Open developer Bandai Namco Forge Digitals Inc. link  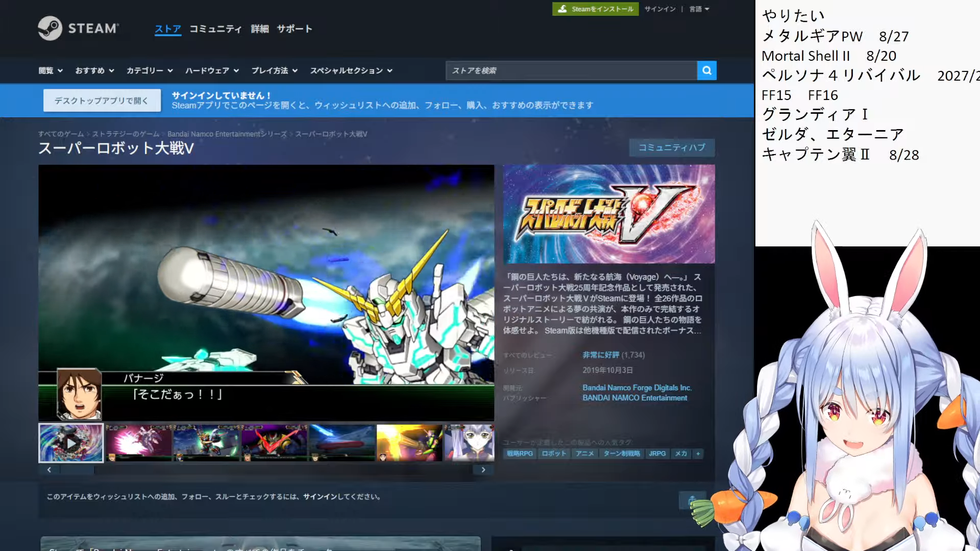point(637,388)
